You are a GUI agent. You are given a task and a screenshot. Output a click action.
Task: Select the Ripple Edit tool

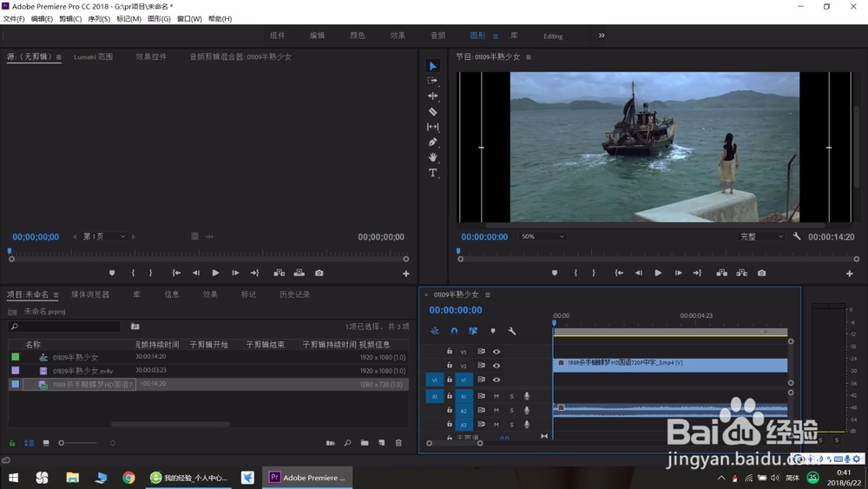(433, 96)
